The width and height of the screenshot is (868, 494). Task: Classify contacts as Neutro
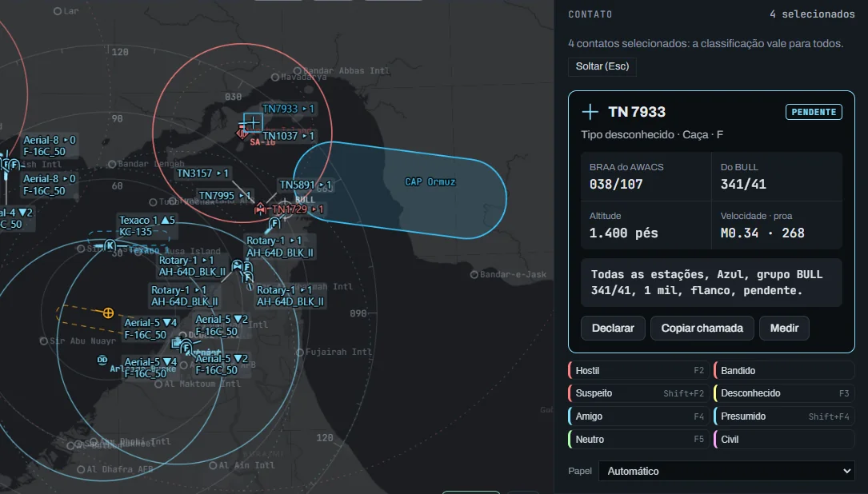(639, 439)
